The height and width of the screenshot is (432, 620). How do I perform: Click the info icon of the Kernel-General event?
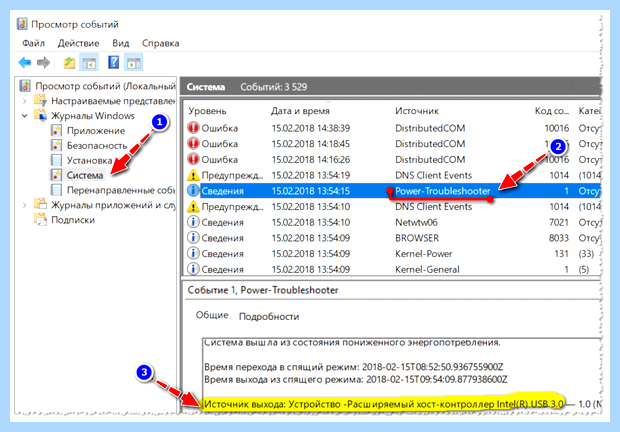point(193,269)
